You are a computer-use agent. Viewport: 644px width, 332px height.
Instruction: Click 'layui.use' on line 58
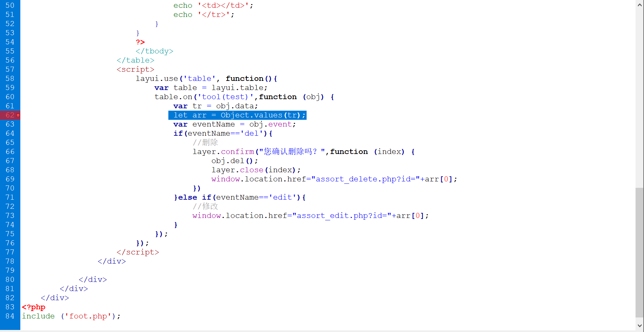tap(157, 79)
